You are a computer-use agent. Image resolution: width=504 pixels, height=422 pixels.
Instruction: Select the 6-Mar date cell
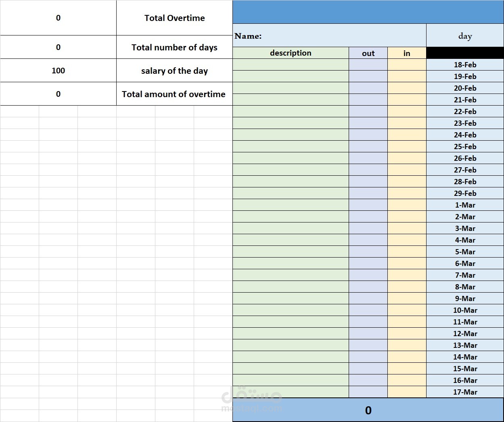465,263
